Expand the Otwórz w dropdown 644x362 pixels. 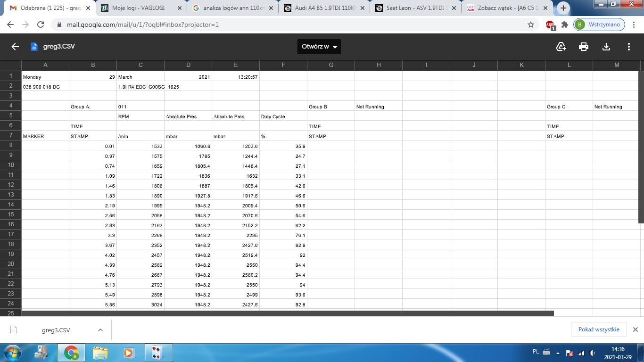319,47
